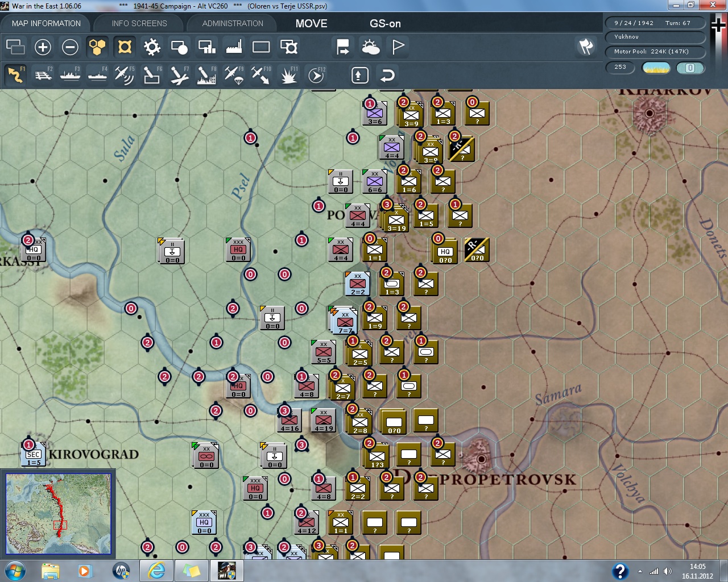This screenshot has width=728, height=582.
Task: Click the air transport parachute icon (F9)
Action: point(234,75)
